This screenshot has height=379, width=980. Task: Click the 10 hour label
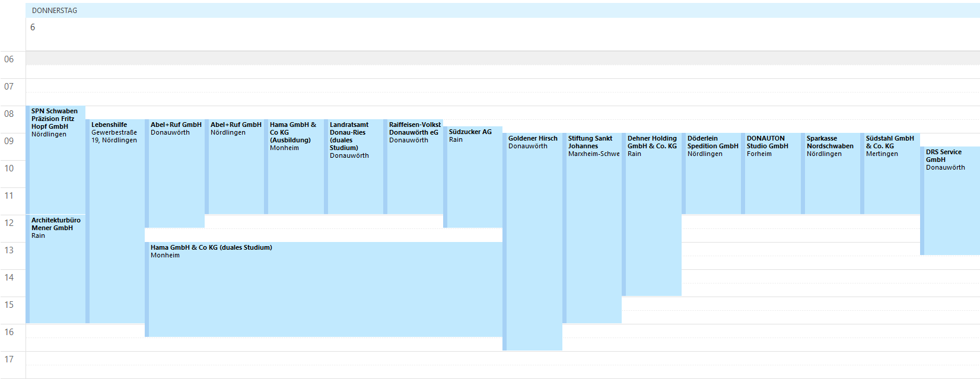[9, 168]
